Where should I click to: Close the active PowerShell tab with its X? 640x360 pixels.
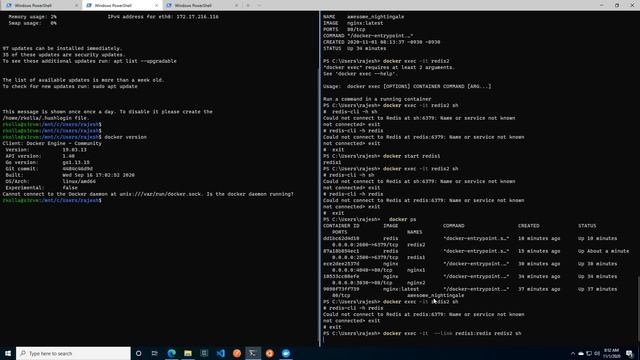tap(156, 6)
